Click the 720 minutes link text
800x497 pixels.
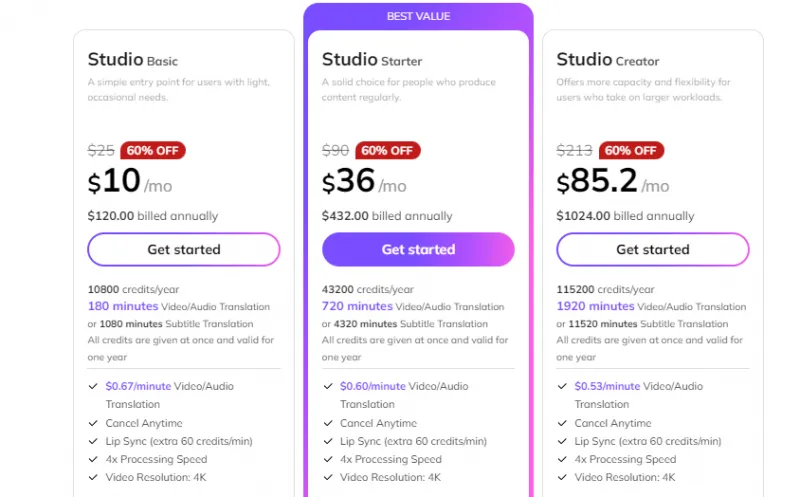[357, 306]
